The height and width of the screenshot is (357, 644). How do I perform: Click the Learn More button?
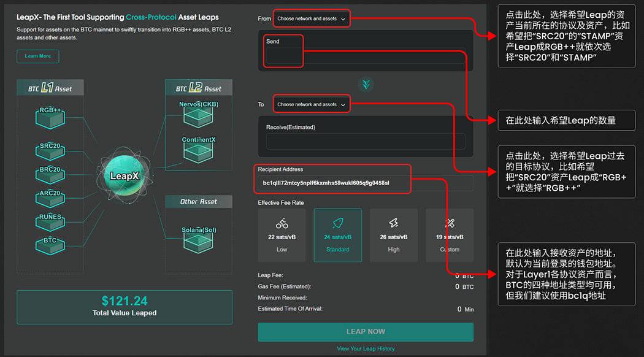pyautogui.click(x=38, y=56)
